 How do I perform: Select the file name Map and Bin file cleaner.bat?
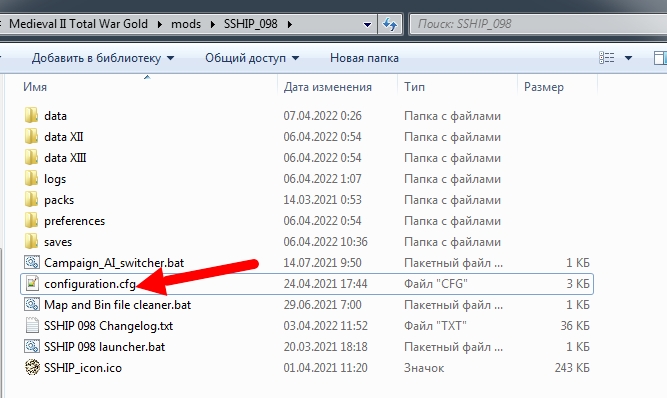(x=117, y=305)
